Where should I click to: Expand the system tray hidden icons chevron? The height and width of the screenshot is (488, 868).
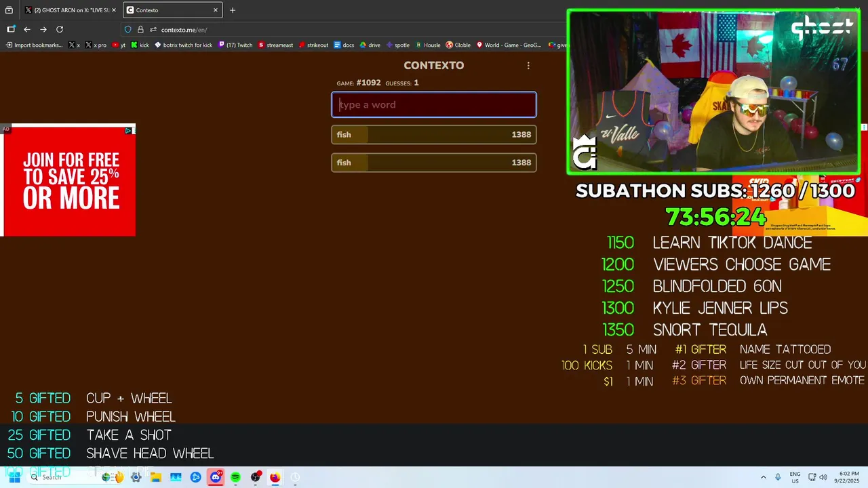(x=764, y=477)
